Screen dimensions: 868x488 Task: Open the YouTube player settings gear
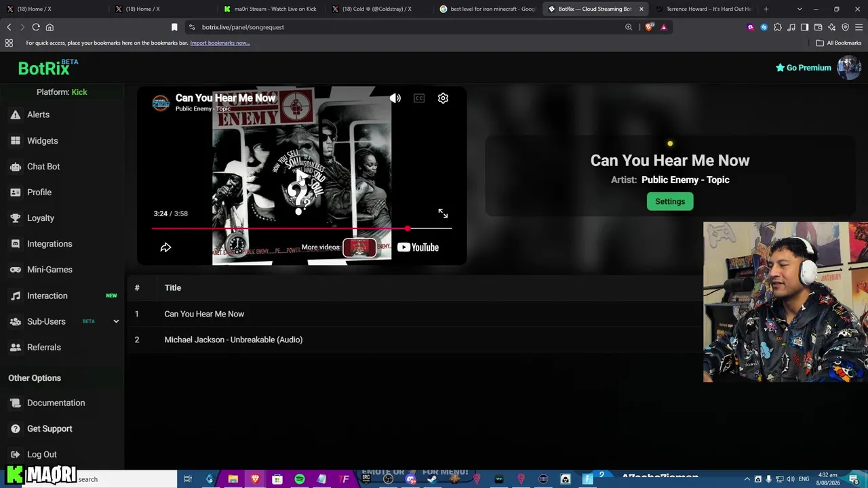tap(443, 98)
